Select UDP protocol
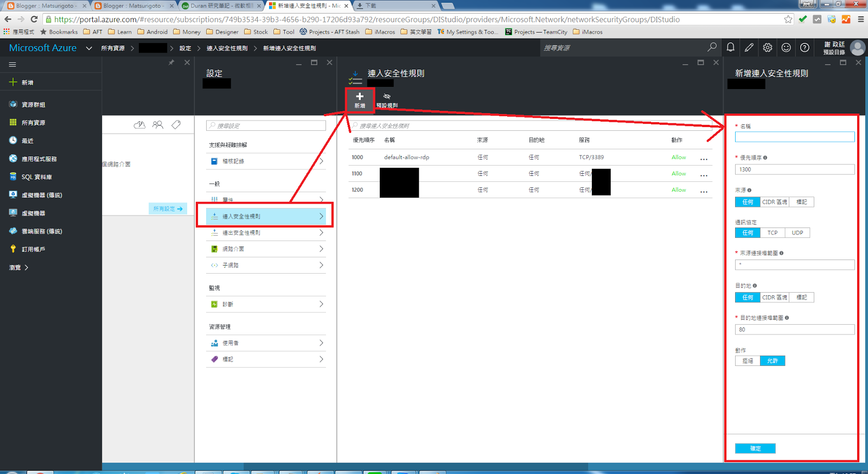 [797, 233]
